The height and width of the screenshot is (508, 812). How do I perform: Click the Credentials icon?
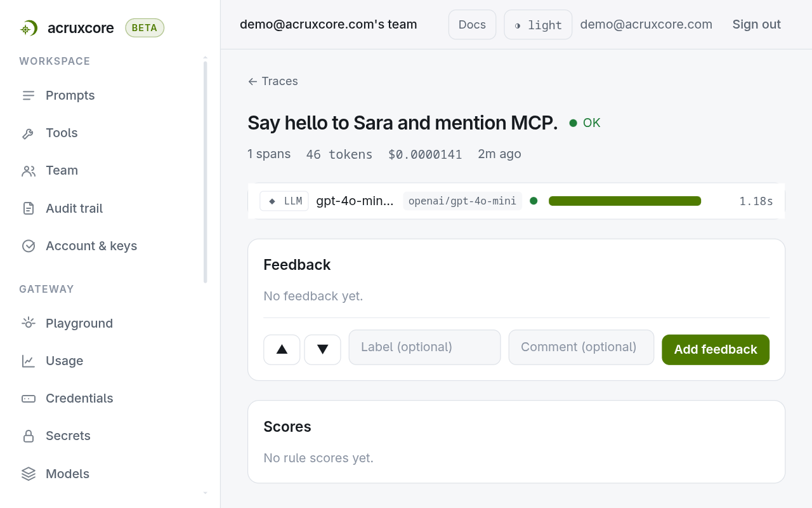click(x=29, y=398)
